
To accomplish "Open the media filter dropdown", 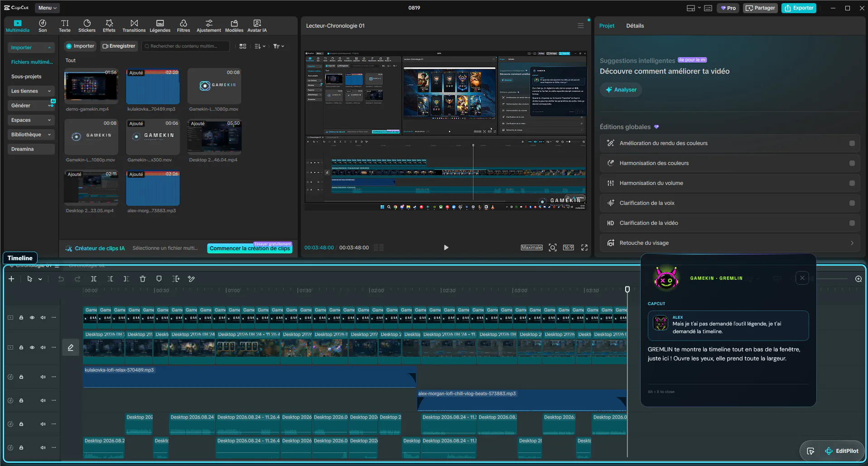I will (x=279, y=46).
